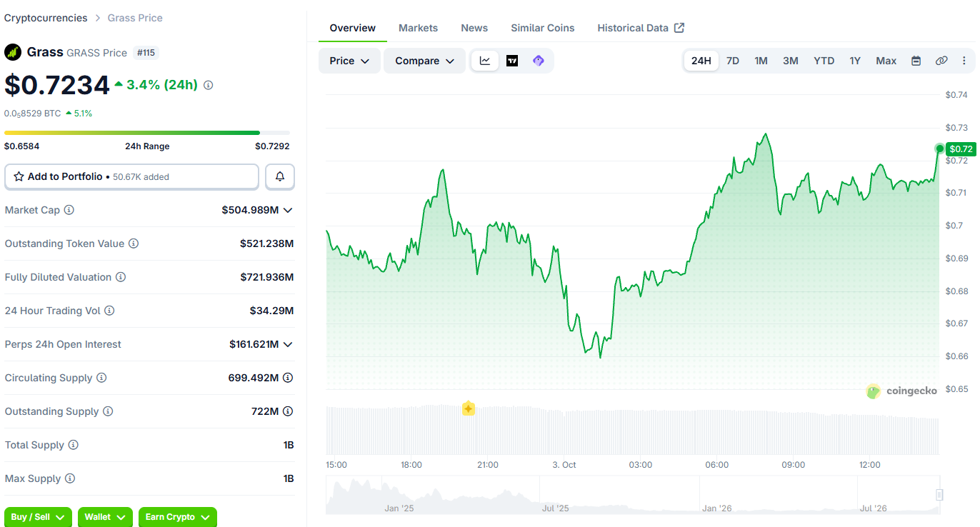Open the Earn Crypto dropdown
Screen dimensions: 980x527
[x=178, y=517]
